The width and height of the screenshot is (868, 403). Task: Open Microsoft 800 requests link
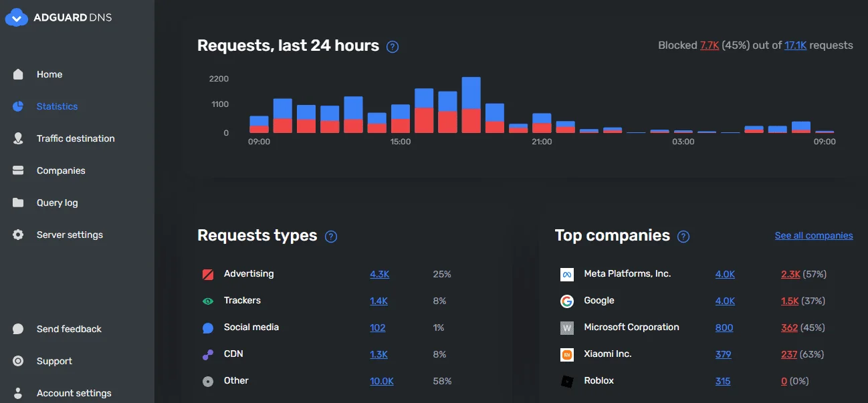[724, 327]
